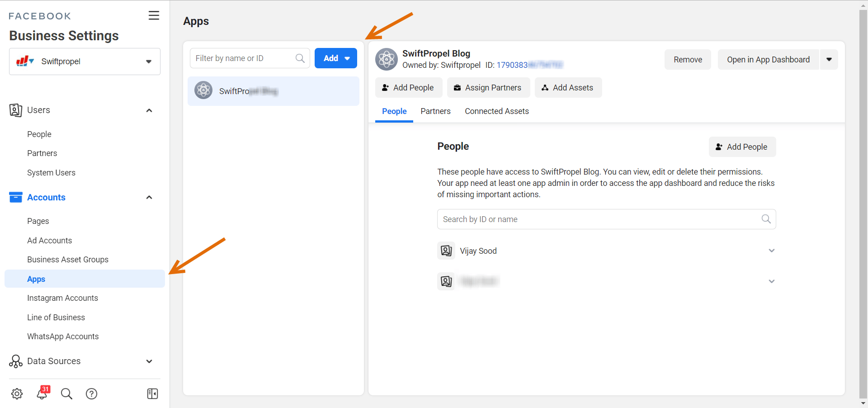Expand Vijay Sood permissions row
Viewport: 868px width, 408px height.
pos(771,251)
